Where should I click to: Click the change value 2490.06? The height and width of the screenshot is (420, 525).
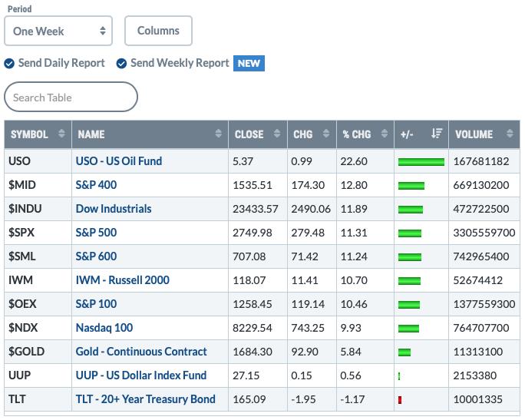tap(311, 209)
